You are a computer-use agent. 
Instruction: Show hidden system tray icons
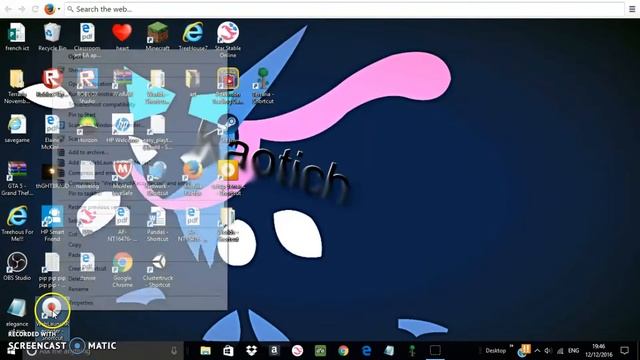(538, 351)
